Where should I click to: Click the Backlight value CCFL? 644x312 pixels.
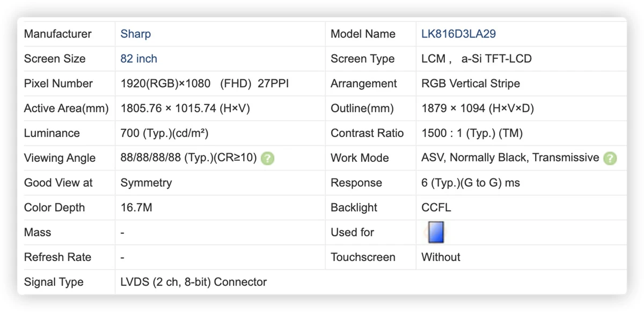point(436,207)
